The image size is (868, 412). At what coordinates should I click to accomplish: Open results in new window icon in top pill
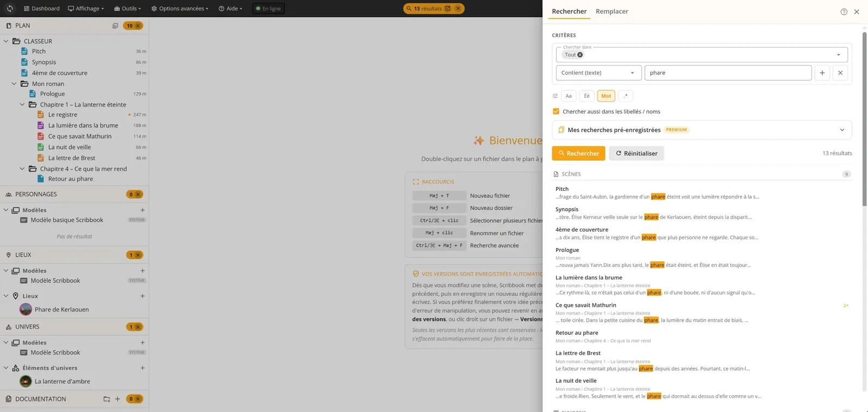coord(448,9)
